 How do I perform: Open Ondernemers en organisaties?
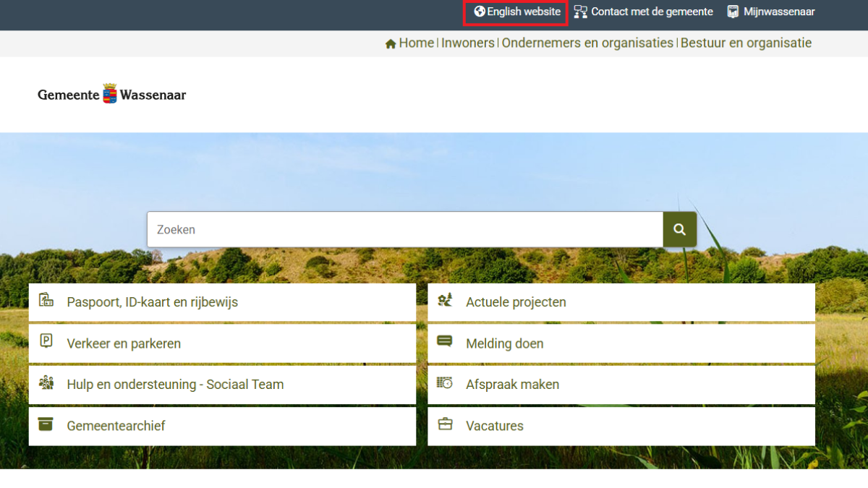point(587,43)
